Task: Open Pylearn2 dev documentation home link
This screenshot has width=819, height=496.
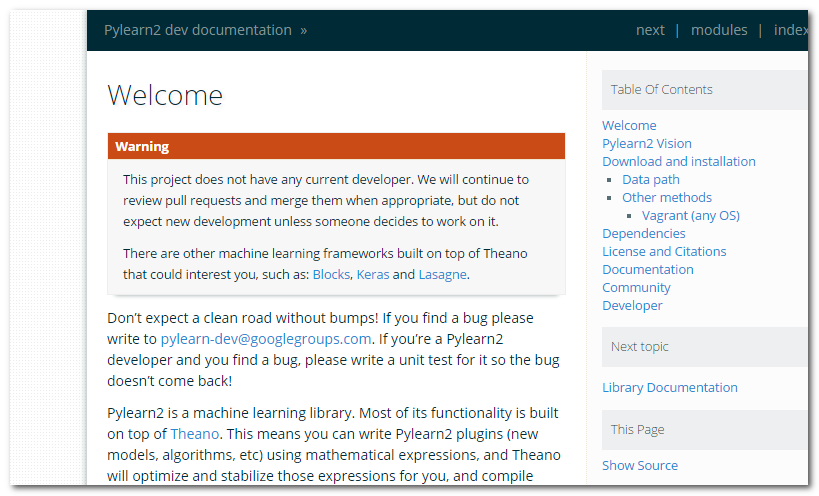Action: 197,30
